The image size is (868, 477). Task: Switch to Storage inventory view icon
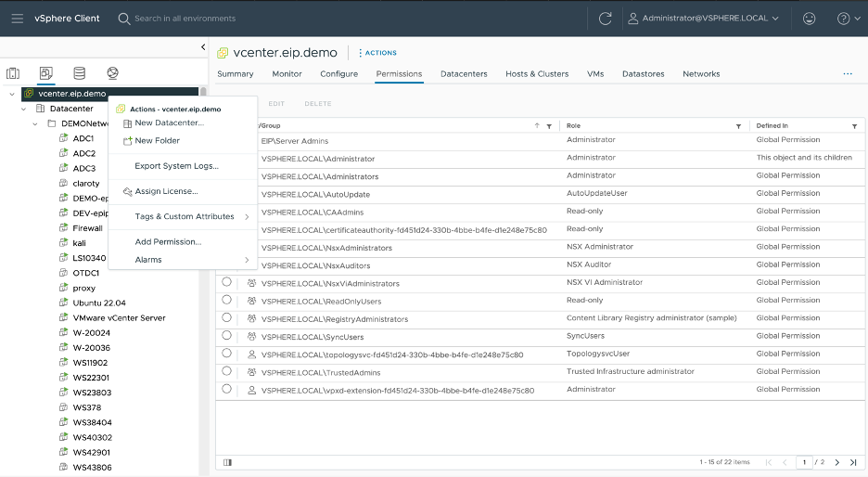79,73
